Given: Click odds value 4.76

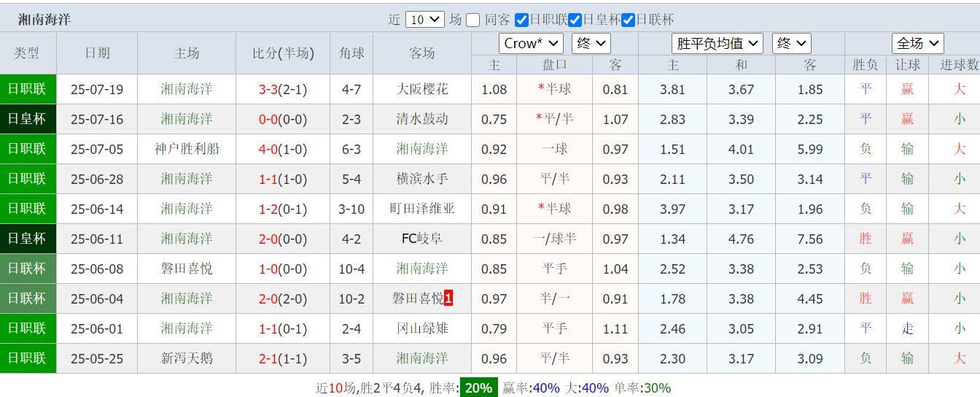Looking at the screenshot, I should pyautogui.click(x=741, y=239).
